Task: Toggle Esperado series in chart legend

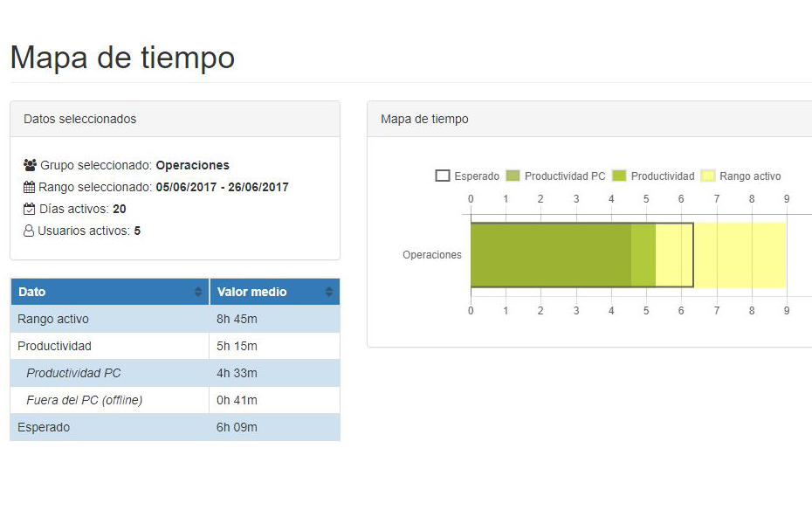Action: (x=468, y=176)
